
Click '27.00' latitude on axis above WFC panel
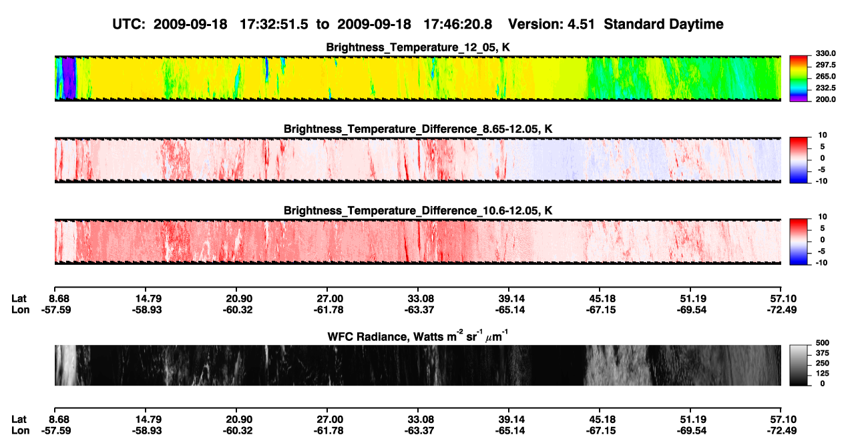coord(330,298)
